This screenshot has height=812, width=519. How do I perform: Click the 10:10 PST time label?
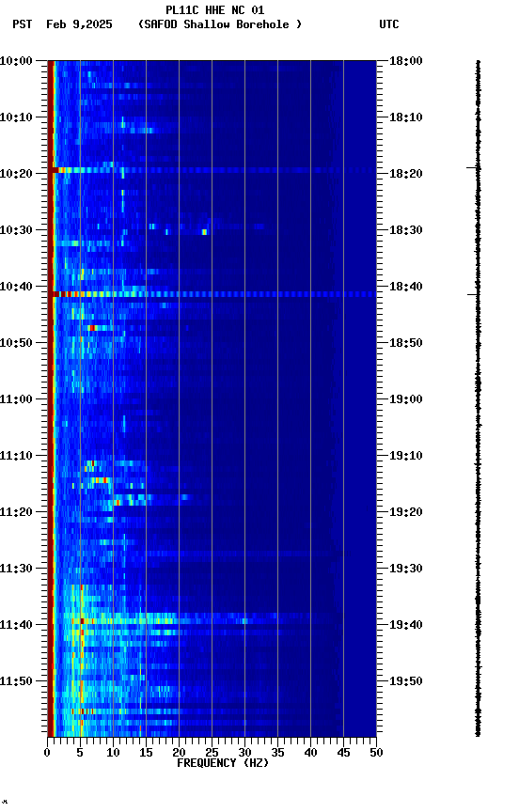coord(16,117)
